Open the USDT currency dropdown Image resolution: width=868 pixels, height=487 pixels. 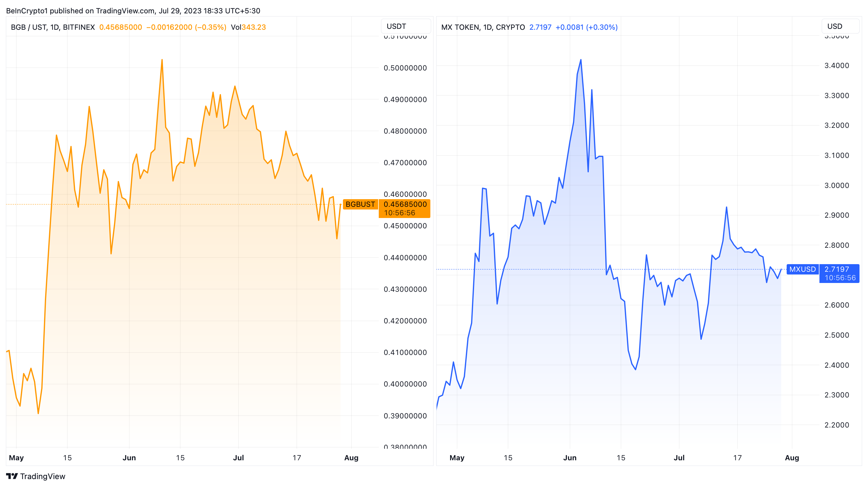click(x=405, y=26)
